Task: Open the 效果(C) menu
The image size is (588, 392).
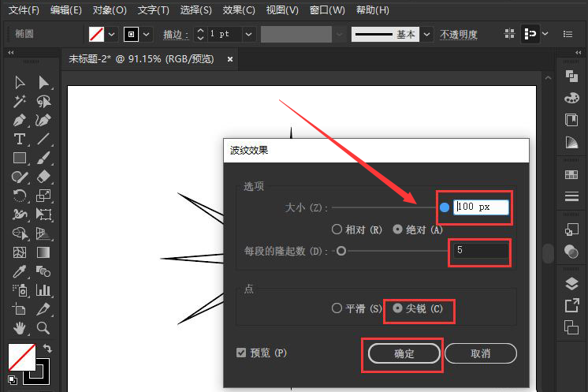Action: tap(239, 10)
